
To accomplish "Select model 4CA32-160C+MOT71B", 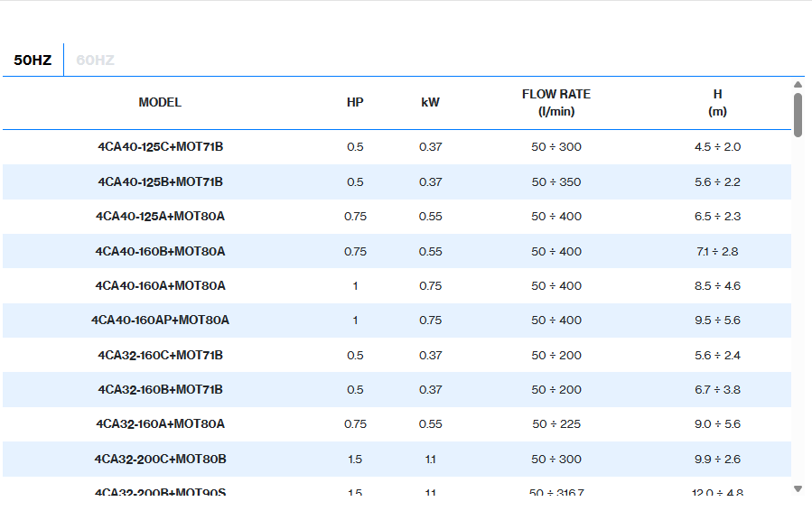I will click(160, 356).
